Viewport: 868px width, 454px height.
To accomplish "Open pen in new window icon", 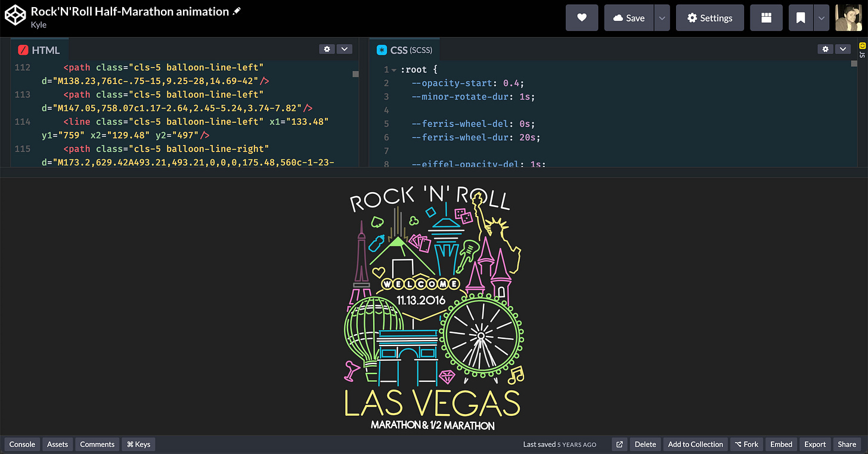I will 619,444.
